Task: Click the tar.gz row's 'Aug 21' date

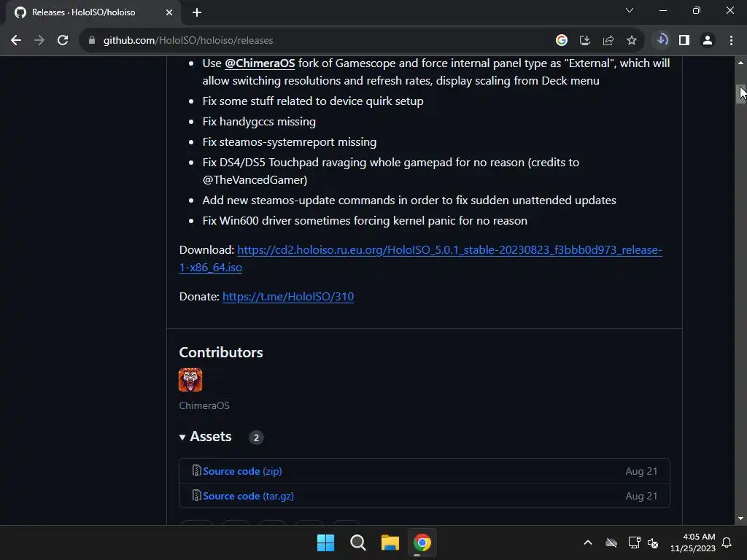Action: pyautogui.click(x=641, y=496)
